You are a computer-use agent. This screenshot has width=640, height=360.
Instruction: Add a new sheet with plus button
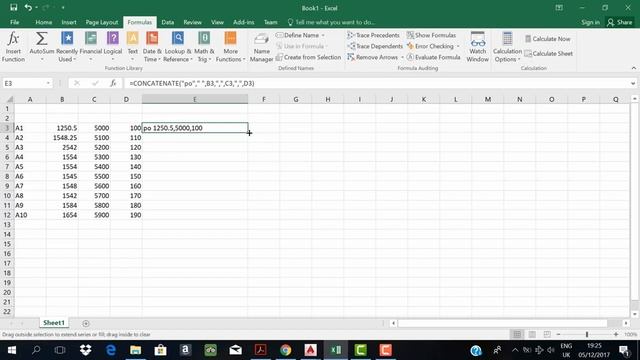86,323
